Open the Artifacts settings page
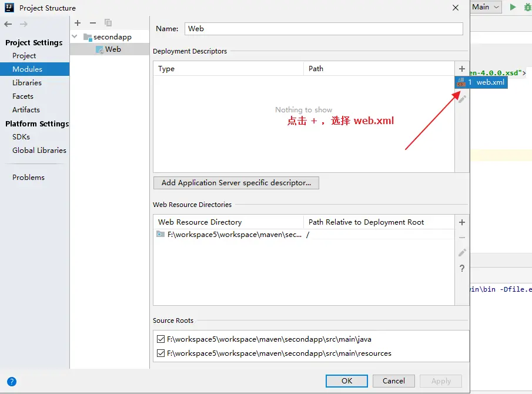The height and width of the screenshot is (394, 532). coord(26,110)
